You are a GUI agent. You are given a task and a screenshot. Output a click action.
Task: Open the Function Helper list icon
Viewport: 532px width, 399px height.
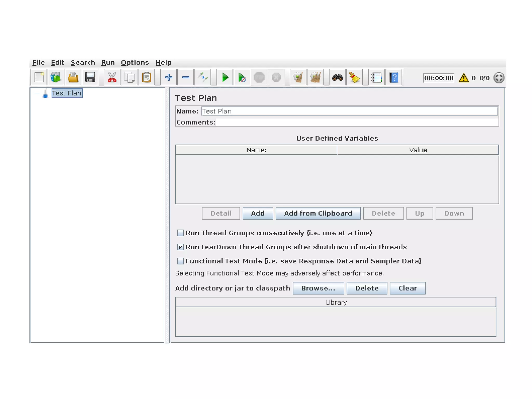(x=376, y=77)
